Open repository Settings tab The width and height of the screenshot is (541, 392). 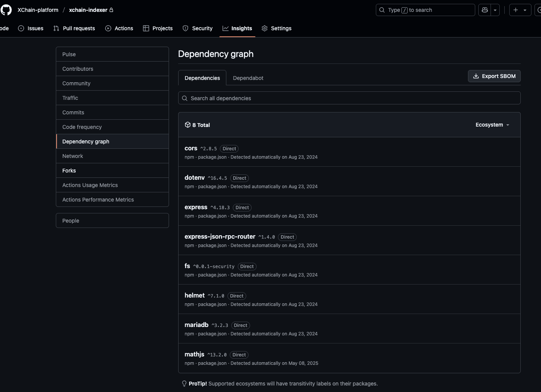coord(277,28)
